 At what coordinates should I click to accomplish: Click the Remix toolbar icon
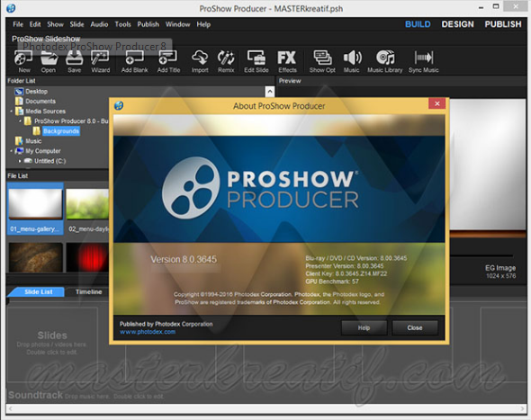click(226, 61)
